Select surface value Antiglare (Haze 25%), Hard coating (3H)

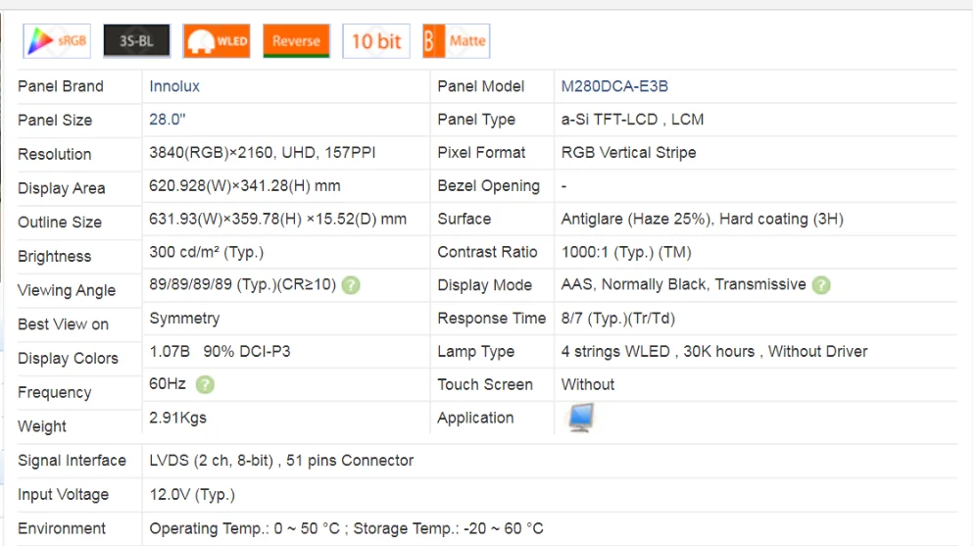coord(702,219)
